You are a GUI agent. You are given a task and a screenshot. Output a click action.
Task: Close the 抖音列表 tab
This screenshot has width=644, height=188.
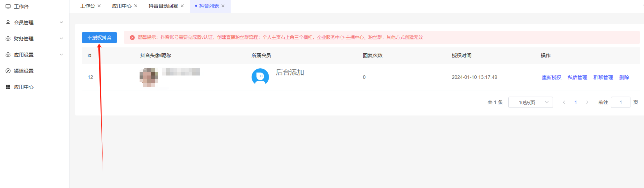click(223, 6)
